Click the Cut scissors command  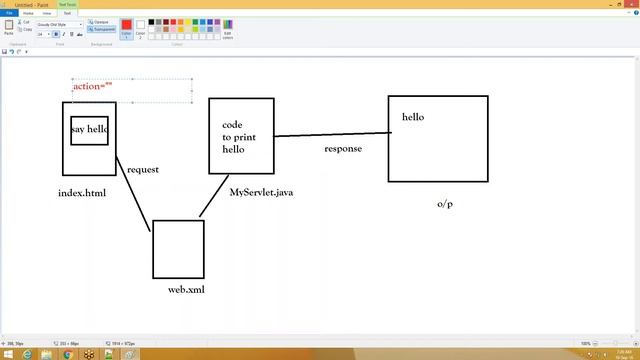(24, 22)
